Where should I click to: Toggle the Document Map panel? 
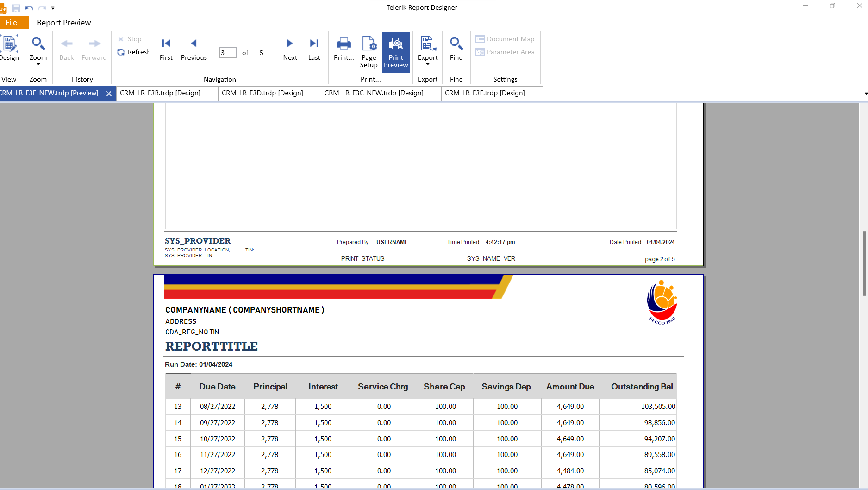pyautogui.click(x=505, y=39)
